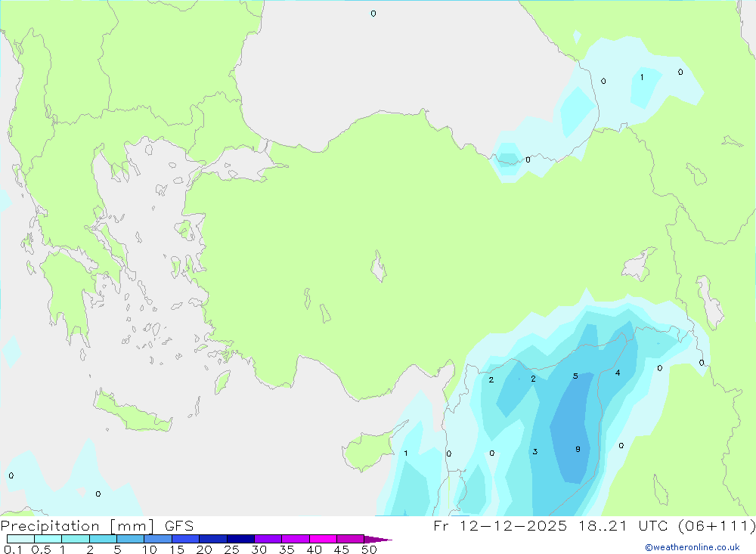756x554 pixels.
Task: Click the '4' precipitation value on the map
Action: (x=618, y=373)
